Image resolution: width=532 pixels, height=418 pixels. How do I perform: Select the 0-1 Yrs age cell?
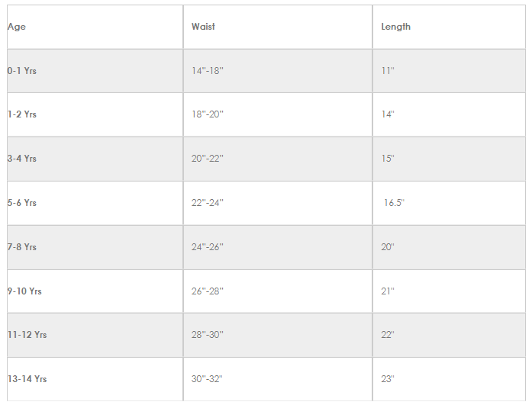click(x=22, y=71)
